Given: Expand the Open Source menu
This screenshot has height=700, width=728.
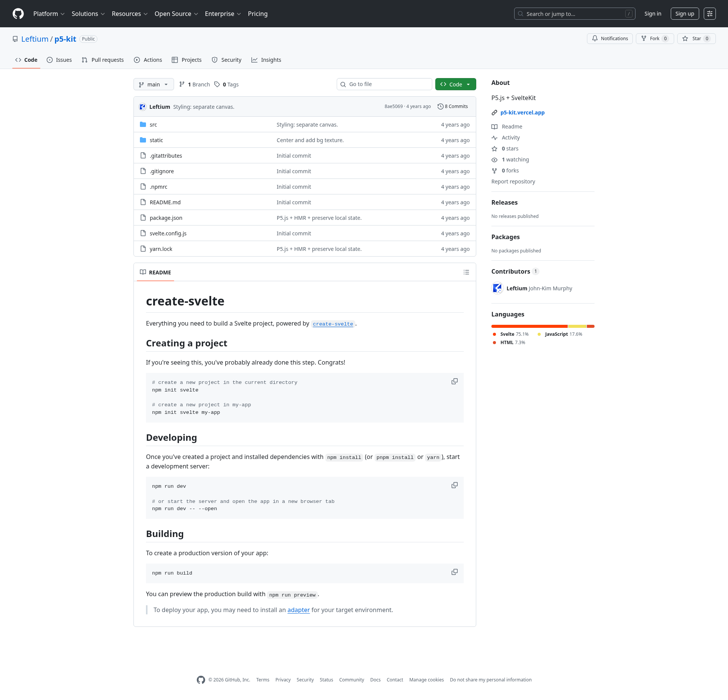Looking at the screenshot, I should pyautogui.click(x=176, y=14).
